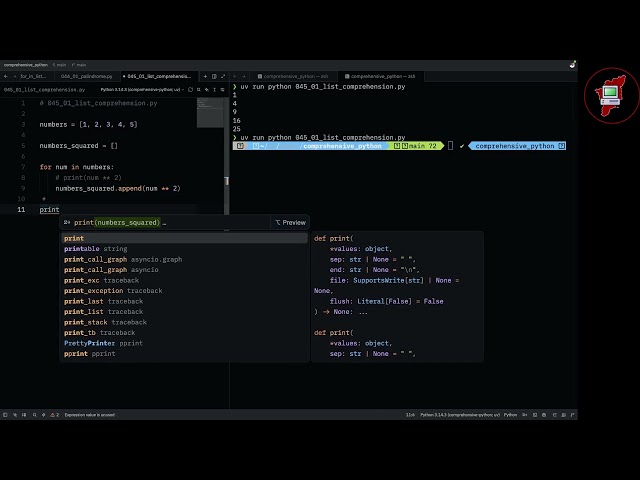The height and width of the screenshot is (480, 640).
Task: Click line number 11 in the gutter
Action: click(x=21, y=209)
